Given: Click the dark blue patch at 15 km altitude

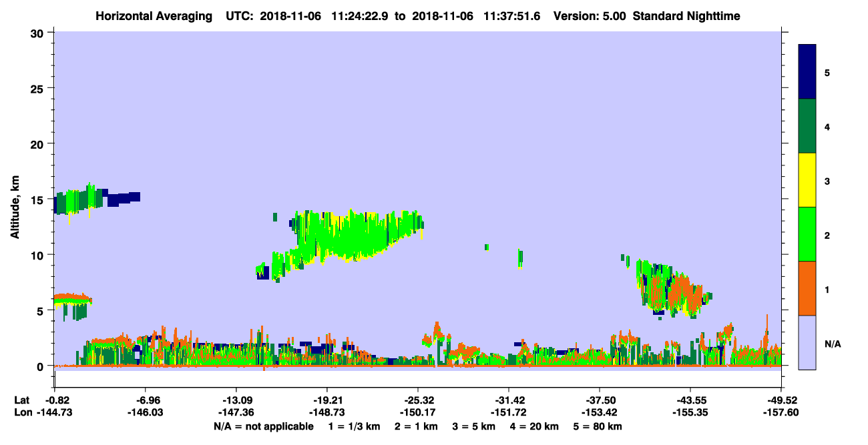Looking at the screenshot, I should click(x=124, y=198).
